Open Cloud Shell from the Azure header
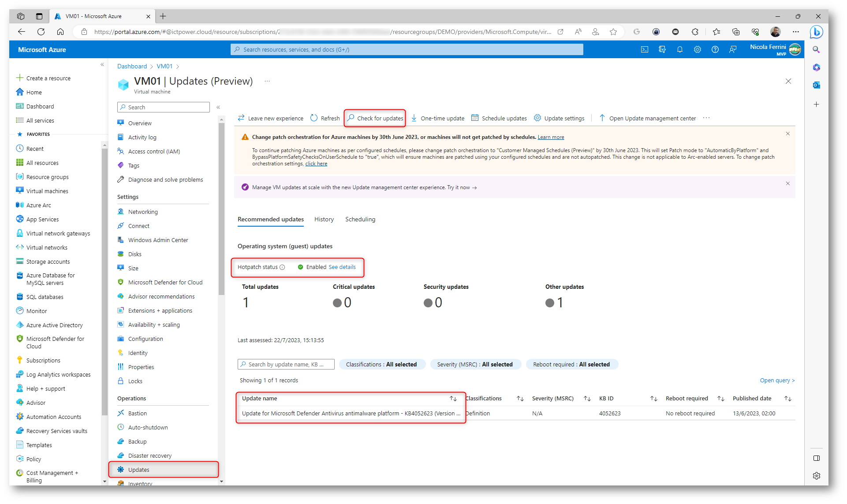 point(645,50)
